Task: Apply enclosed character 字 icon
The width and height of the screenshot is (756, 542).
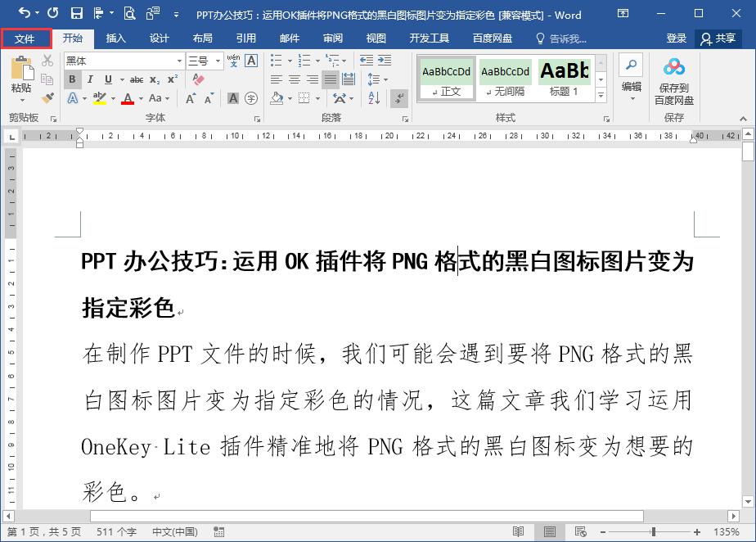Action: 251,98
